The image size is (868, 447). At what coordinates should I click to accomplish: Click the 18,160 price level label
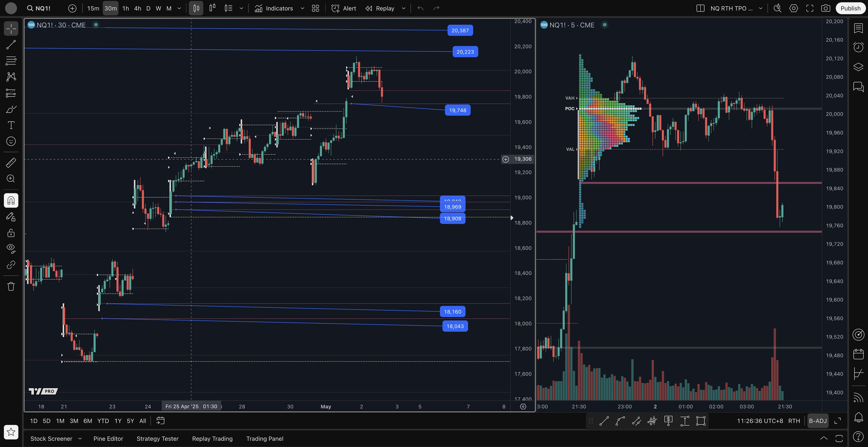pos(452,312)
